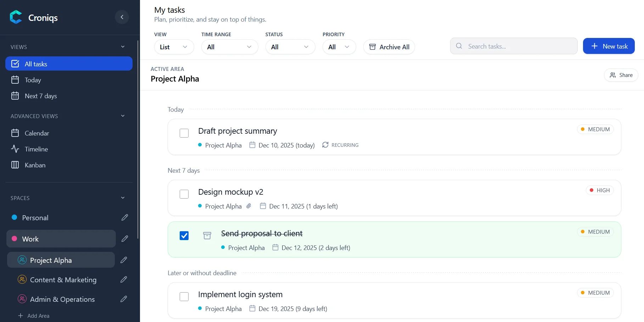Collapse the sidebar with the arrow button
The image size is (644, 322).
[122, 17]
